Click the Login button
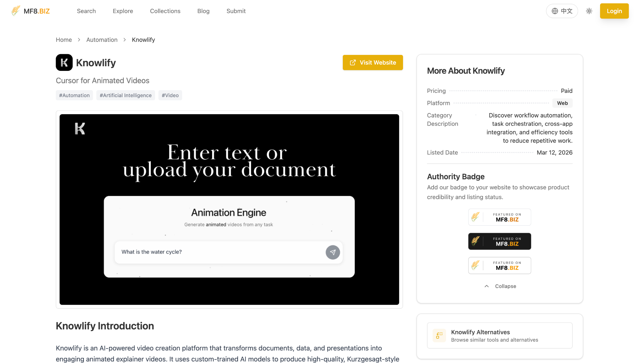Screen dimensions: 639x364 614,11
